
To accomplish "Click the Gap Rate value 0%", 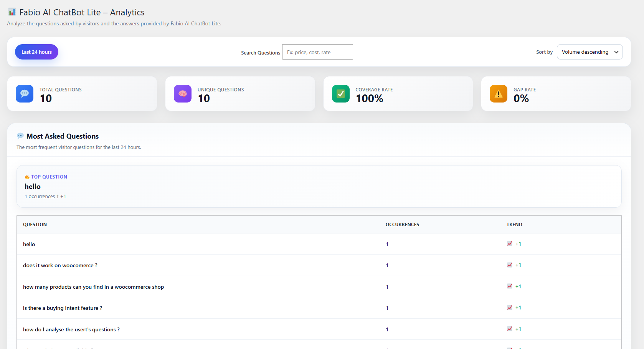I will (x=521, y=99).
